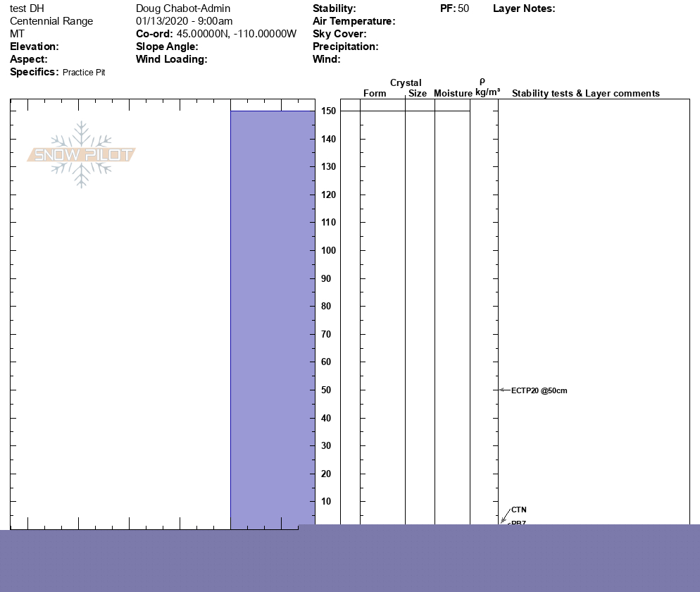700x592 pixels.
Task: Select the "Crystal" column group heading
Action: tap(406, 82)
